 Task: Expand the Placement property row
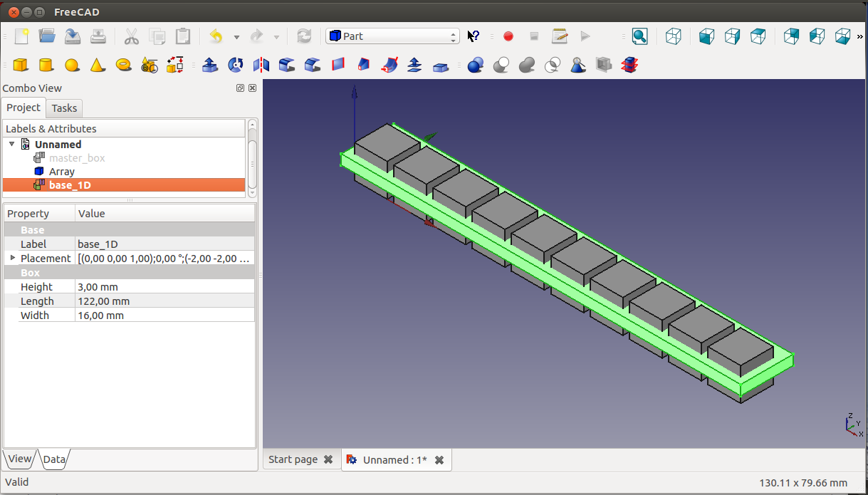point(12,258)
